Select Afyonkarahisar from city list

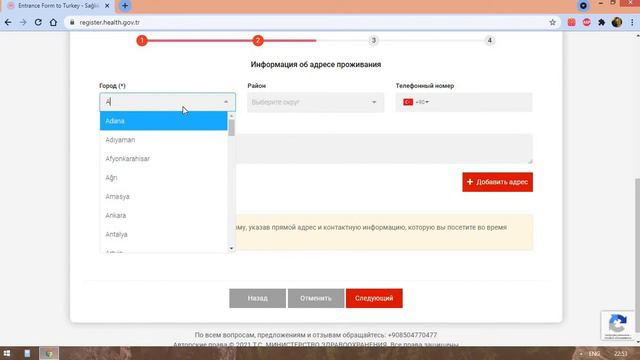coord(164,159)
